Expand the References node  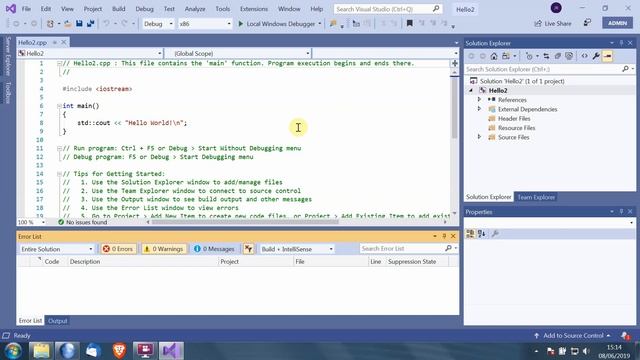pos(480,100)
